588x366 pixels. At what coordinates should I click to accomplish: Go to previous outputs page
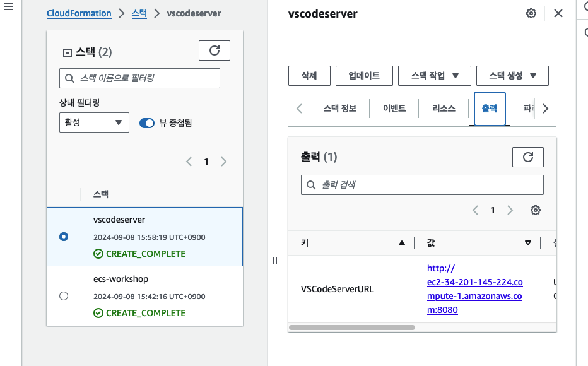coord(475,210)
